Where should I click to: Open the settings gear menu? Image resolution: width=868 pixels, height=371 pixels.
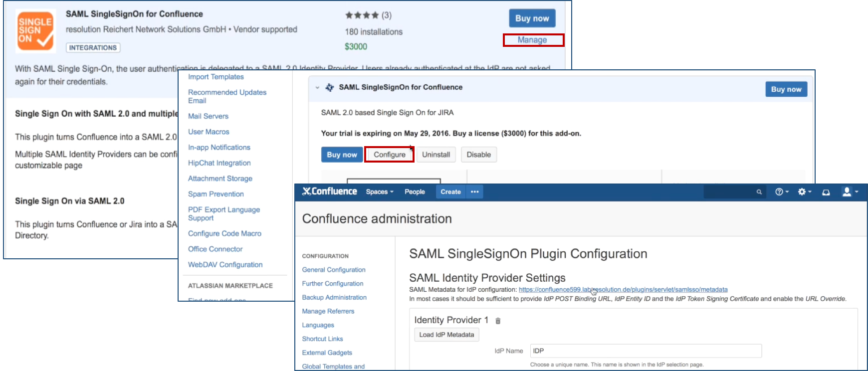[804, 191]
